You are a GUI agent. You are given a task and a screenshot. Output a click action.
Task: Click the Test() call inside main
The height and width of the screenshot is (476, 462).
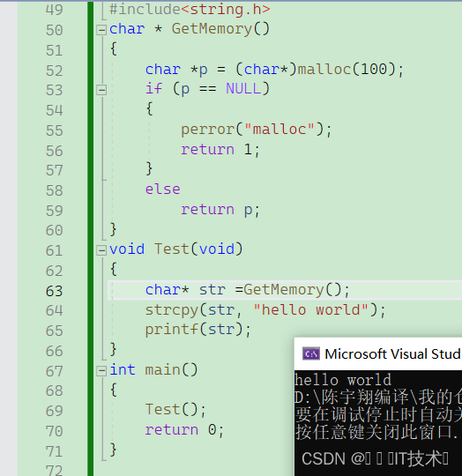tap(175, 410)
